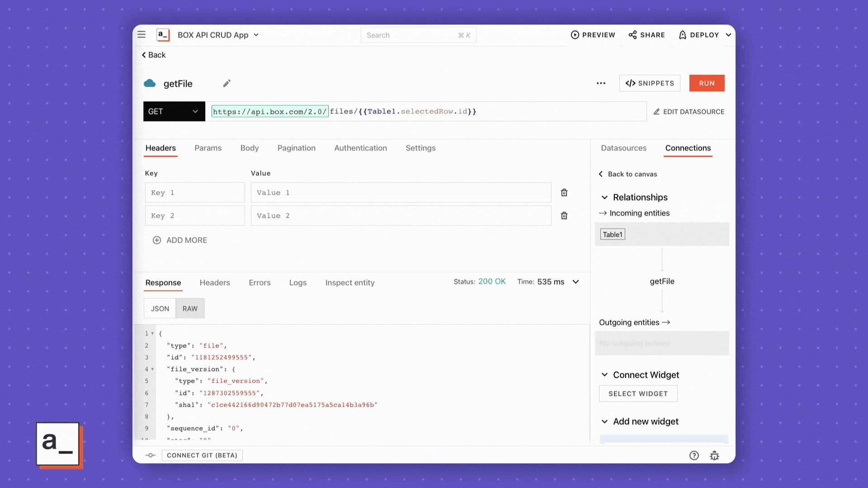Click the Preview play icon
Screen dimensions: 868x488
575,35
